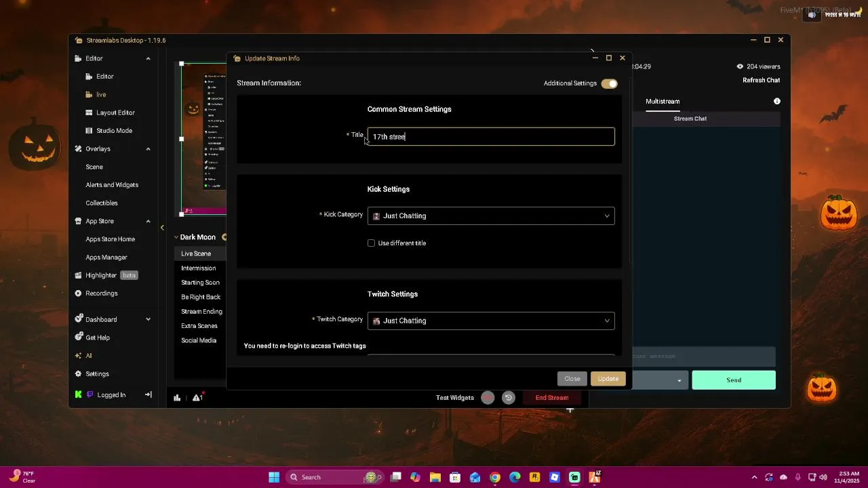868x488 pixels.
Task: Open Scene under Overlays
Action: (x=94, y=167)
